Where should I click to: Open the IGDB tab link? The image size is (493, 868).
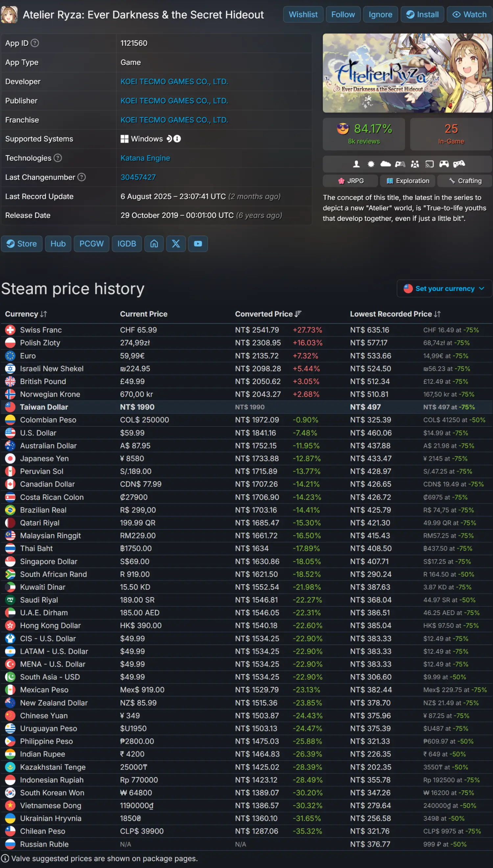pyautogui.click(x=127, y=244)
